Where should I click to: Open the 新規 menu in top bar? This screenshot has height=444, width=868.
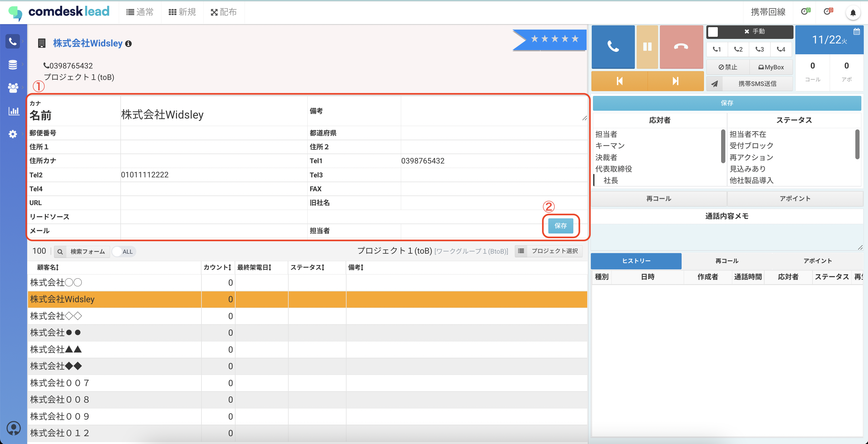(x=182, y=12)
